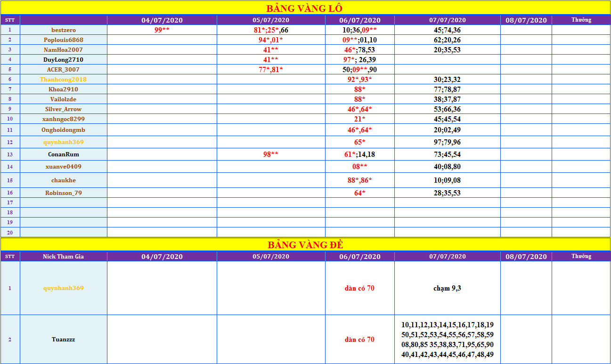611x364 pixels.
Task: Click the '77;78,87' cell
Action: click(x=448, y=89)
